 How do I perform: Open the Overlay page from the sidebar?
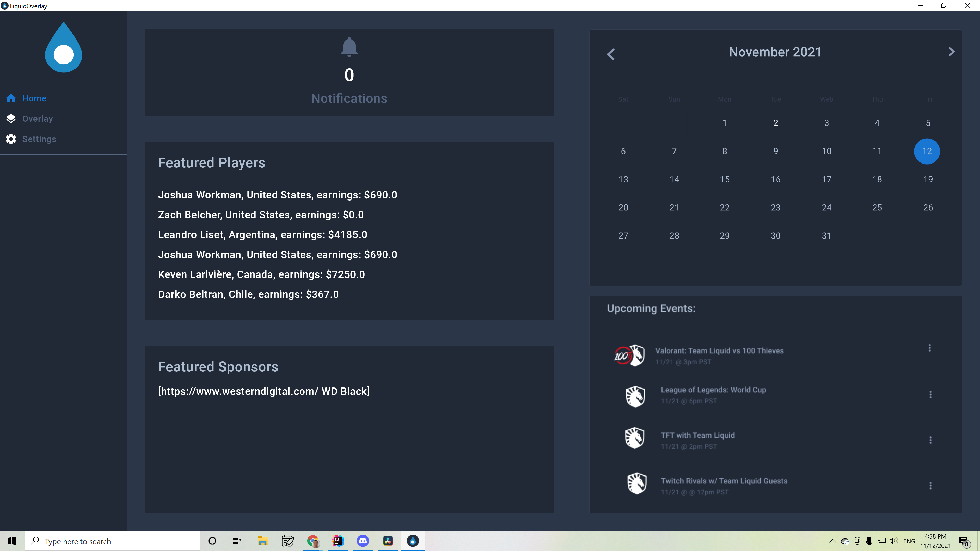tap(37, 119)
